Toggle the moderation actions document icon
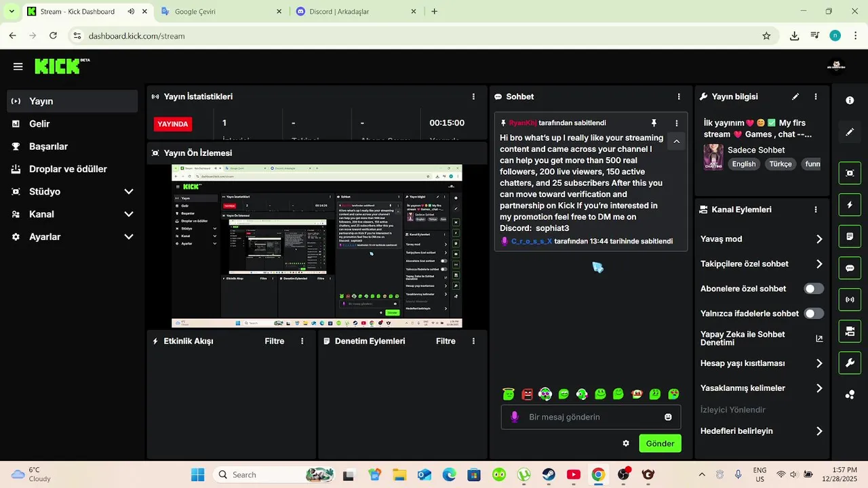The image size is (868, 488). click(850, 237)
